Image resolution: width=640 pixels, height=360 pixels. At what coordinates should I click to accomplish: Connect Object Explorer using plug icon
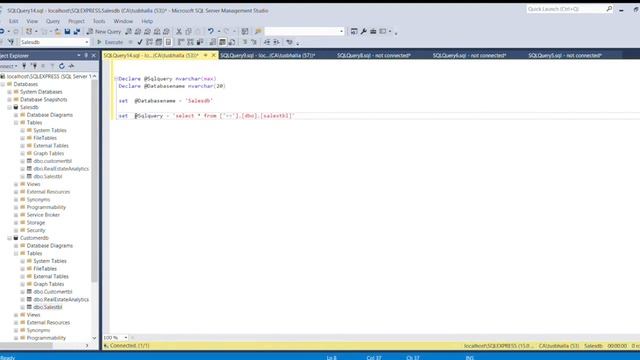coord(24,66)
